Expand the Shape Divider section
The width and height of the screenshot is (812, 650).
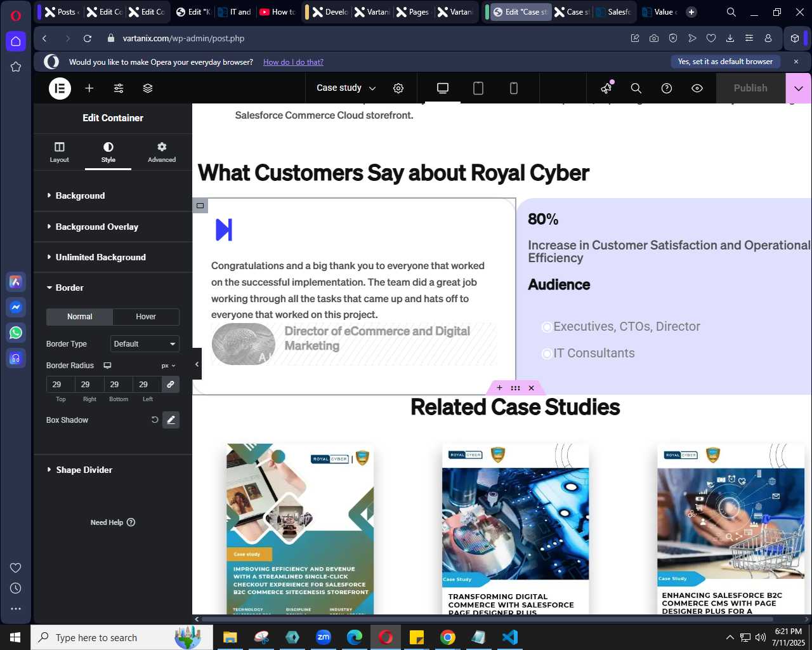(113, 470)
